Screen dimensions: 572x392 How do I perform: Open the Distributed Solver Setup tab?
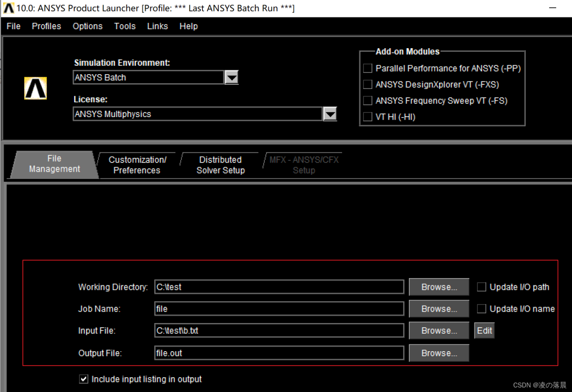click(220, 165)
